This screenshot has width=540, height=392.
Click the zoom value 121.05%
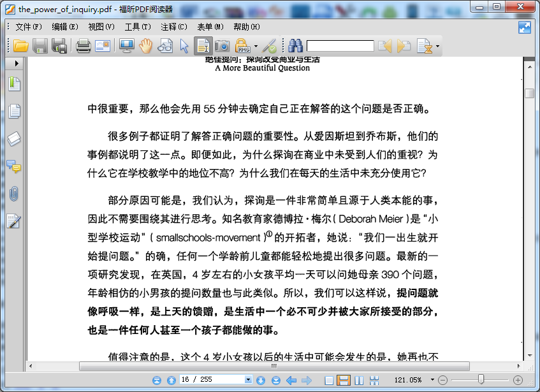(408, 380)
